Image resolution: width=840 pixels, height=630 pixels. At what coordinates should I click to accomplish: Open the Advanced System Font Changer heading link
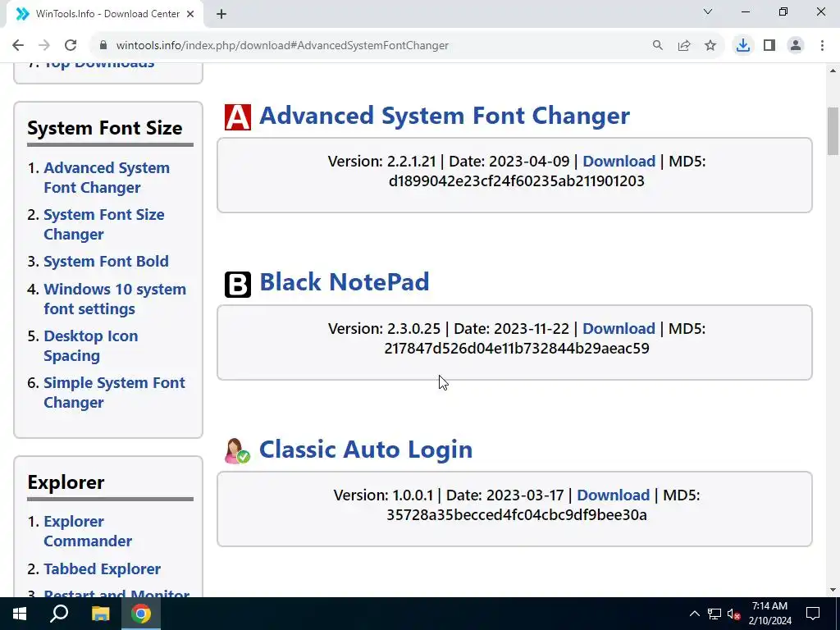click(445, 116)
